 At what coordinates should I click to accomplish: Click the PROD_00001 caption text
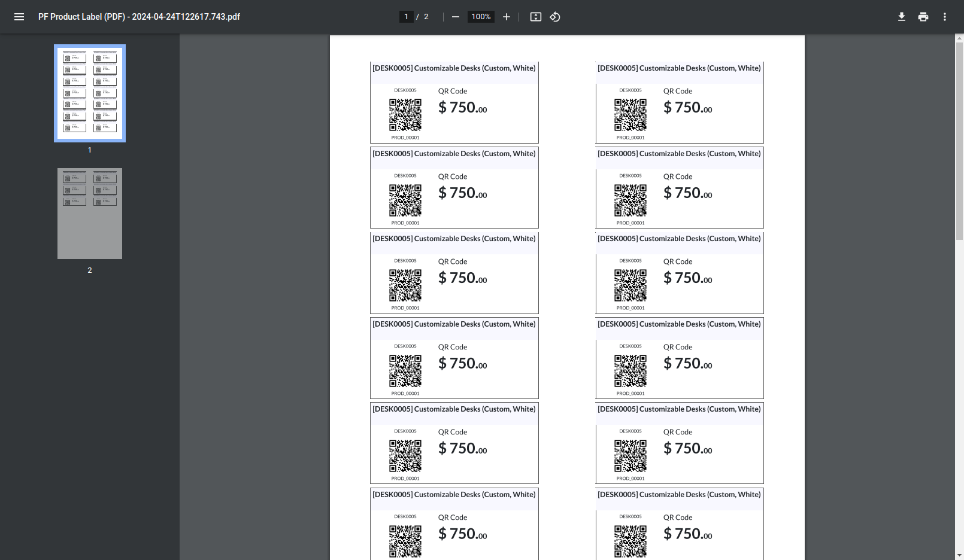point(405,137)
